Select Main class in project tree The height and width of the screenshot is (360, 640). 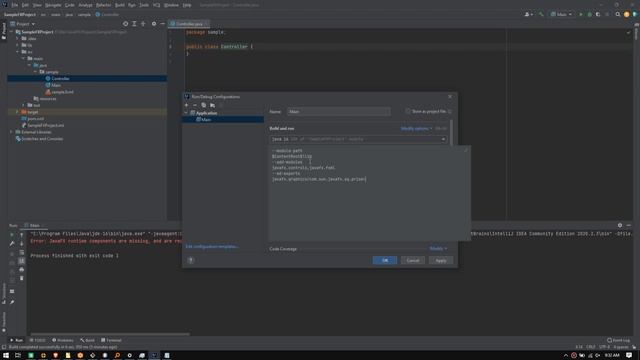coord(56,85)
